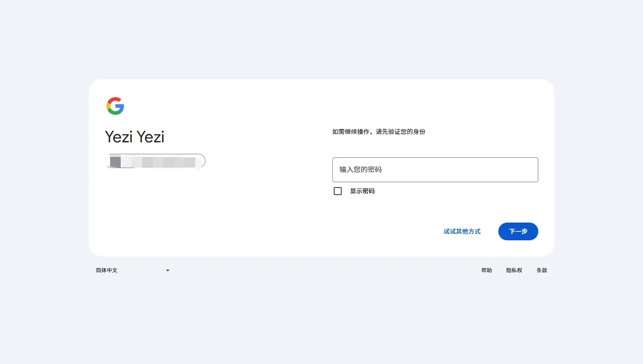
Task: Click inside the password input box
Action: pyautogui.click(x=435, y=169)
